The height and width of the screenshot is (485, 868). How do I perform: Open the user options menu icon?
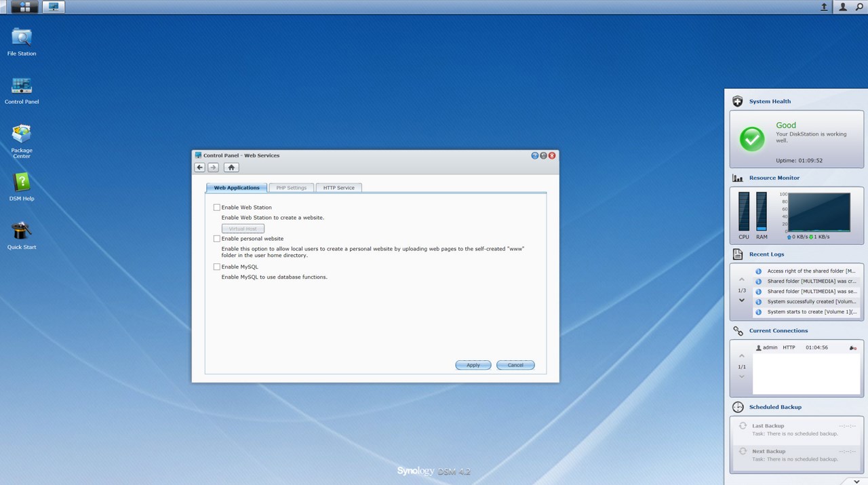[843, 7]
